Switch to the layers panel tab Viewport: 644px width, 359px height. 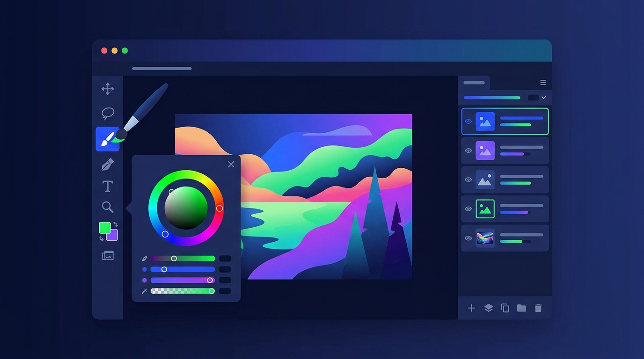point(474,83)
